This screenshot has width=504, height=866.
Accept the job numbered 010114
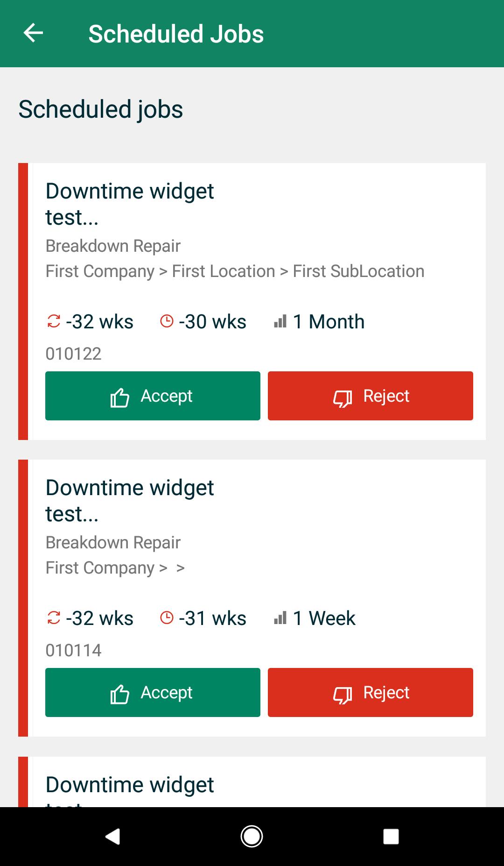pyautogui.click(x=153, y=692)
